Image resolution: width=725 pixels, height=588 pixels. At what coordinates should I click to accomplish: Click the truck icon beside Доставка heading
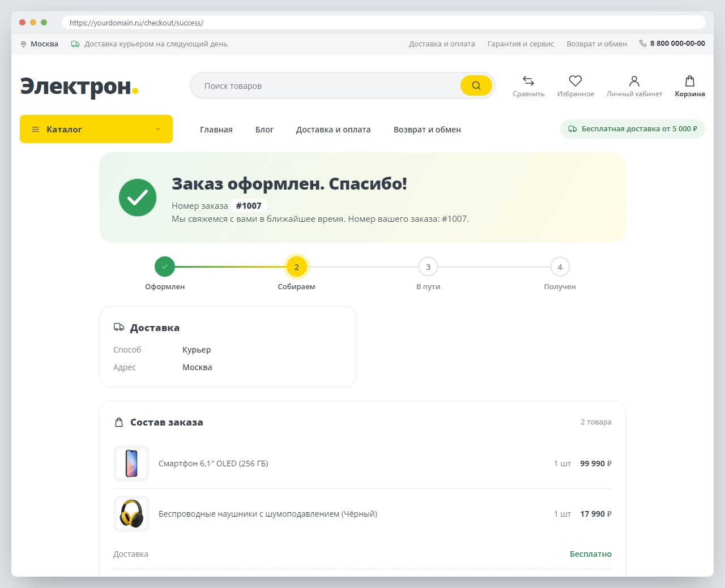click(119, 327)
